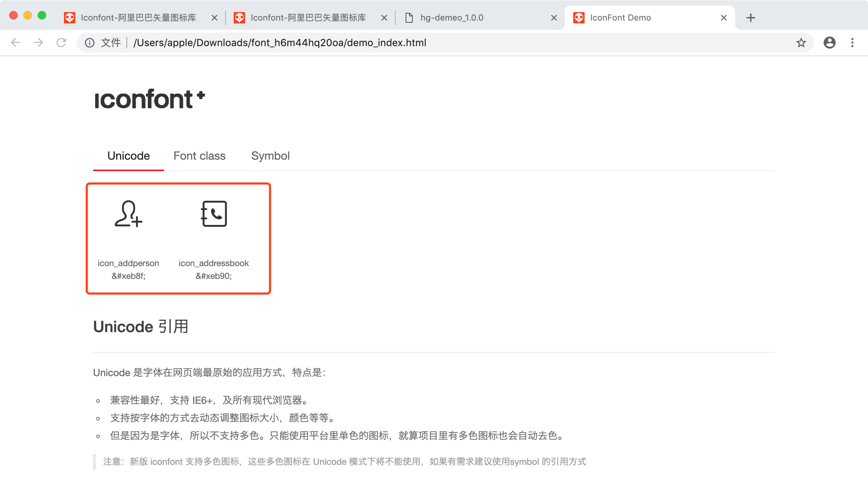Click the address bar URL
The image size is (868, 479).
(x=280, y=43)
